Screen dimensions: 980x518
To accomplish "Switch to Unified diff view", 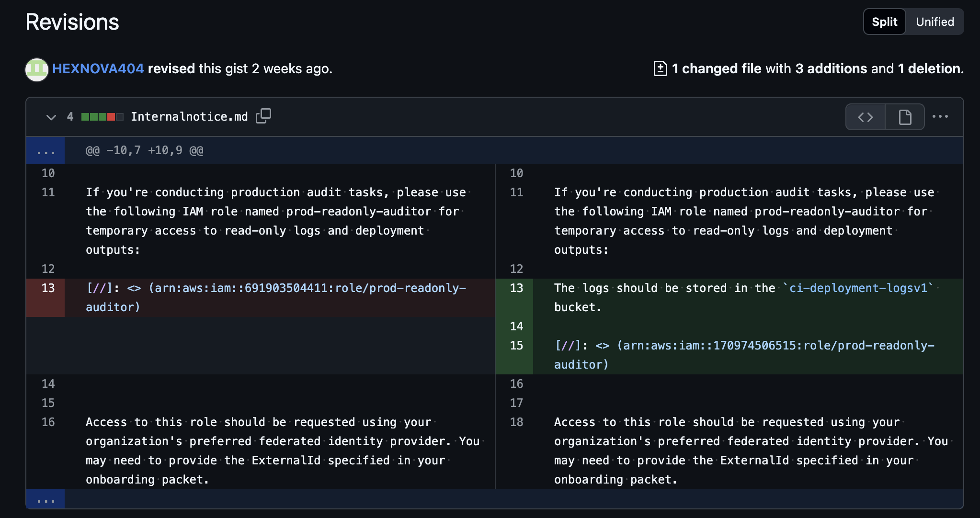I will pyautogui.click(x=934, y=22).
